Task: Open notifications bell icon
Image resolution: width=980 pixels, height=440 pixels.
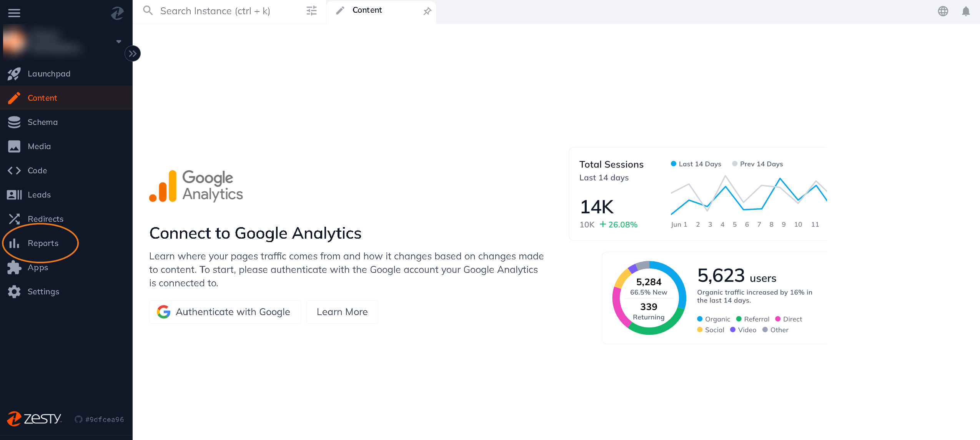Action: [x=966, y=11]
